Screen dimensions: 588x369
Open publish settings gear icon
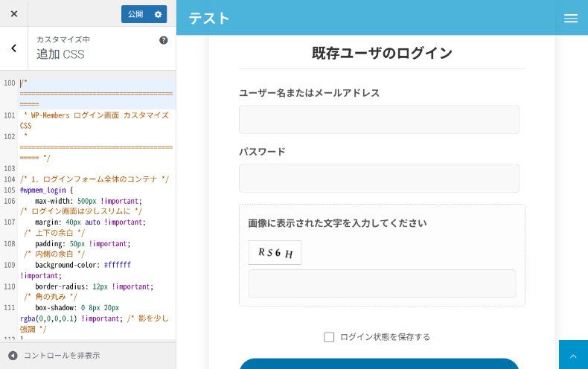pyautogui.click(x=159, y=14)
